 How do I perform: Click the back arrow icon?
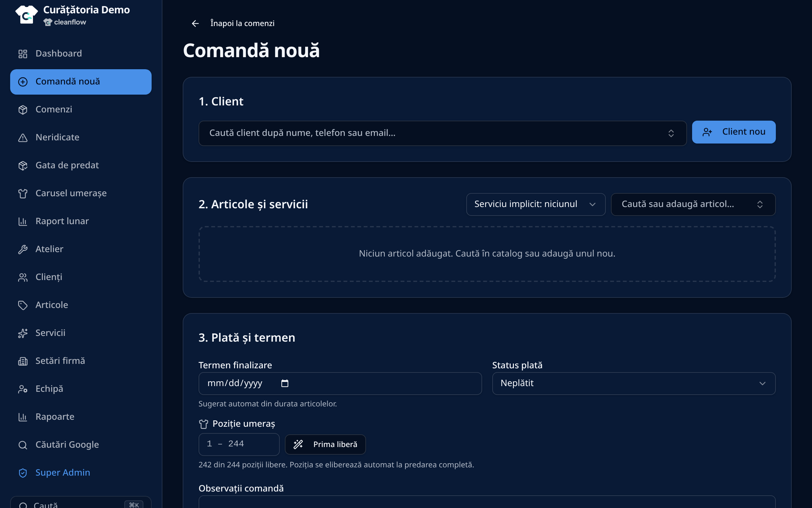pyautogui.click(x=195, y=23)
